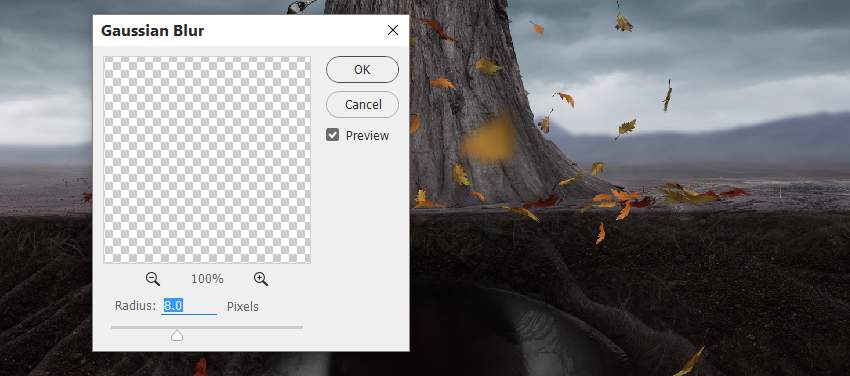Click the Radius slider handle

(177, 336)
